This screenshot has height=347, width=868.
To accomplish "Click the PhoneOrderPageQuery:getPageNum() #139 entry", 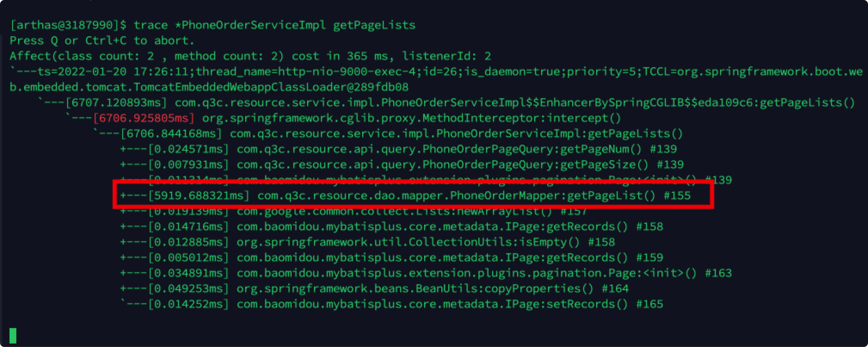I will (456, 149).
